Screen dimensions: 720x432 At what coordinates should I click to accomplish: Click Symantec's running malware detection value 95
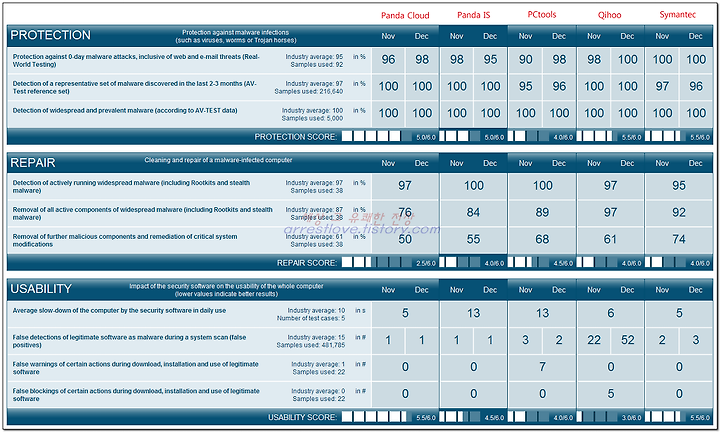(679, 185)
